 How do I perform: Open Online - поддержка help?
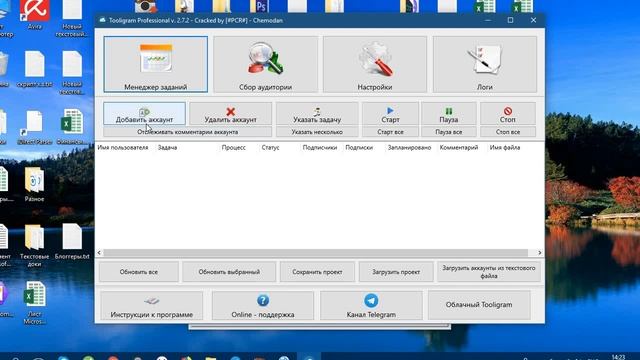(263, 305)
